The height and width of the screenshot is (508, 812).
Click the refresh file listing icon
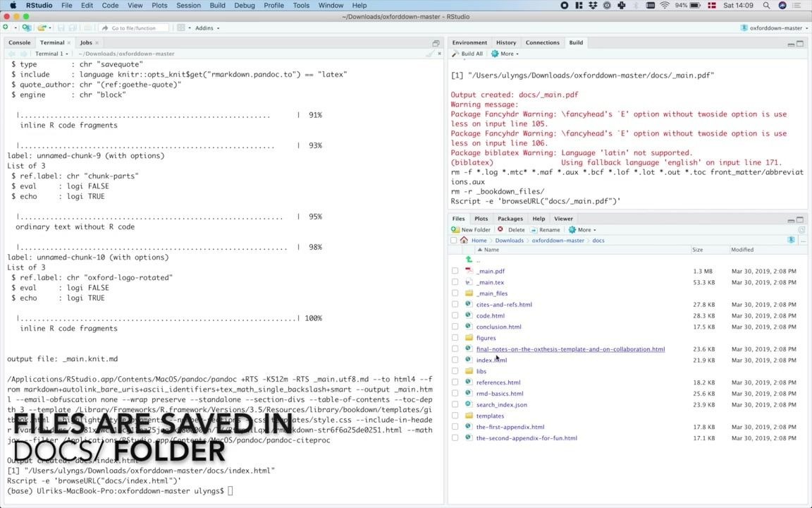(801, 229)
